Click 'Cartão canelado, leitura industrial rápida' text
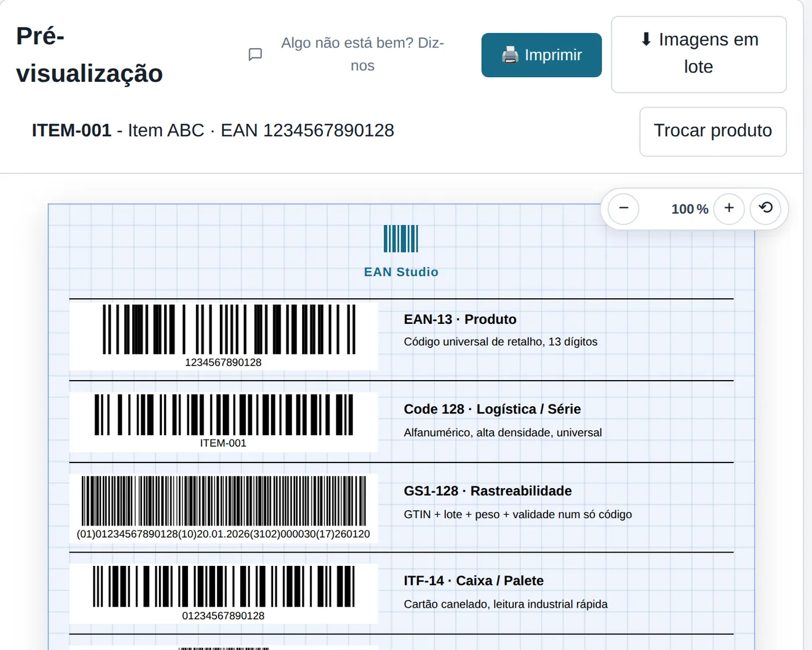Screen dimensions: 812x650 (x=506, y=604)
